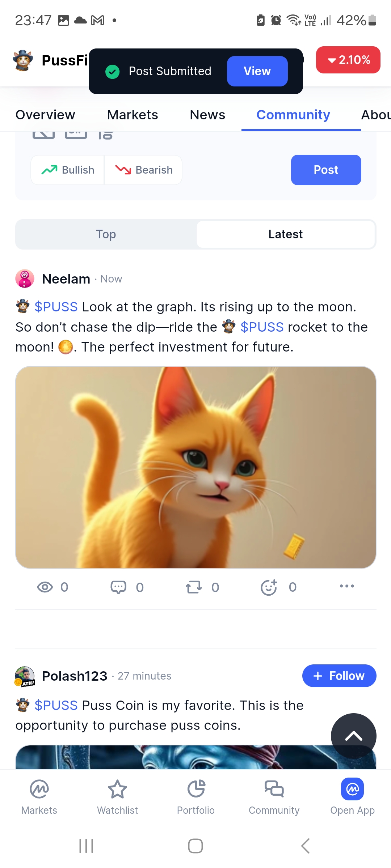Switch feed to Top posts
This screenshot has height=868, width=391.
tap(106, 234)
